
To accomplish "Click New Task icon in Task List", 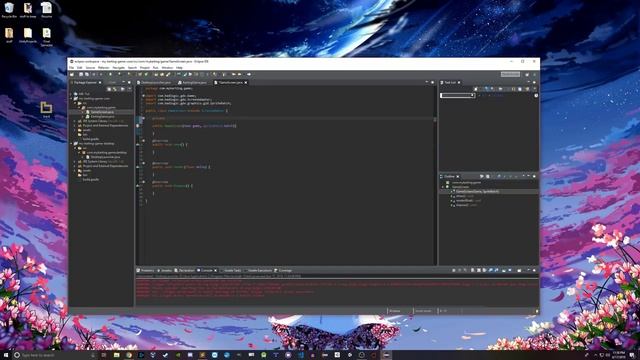I will (x=476, y=89).
